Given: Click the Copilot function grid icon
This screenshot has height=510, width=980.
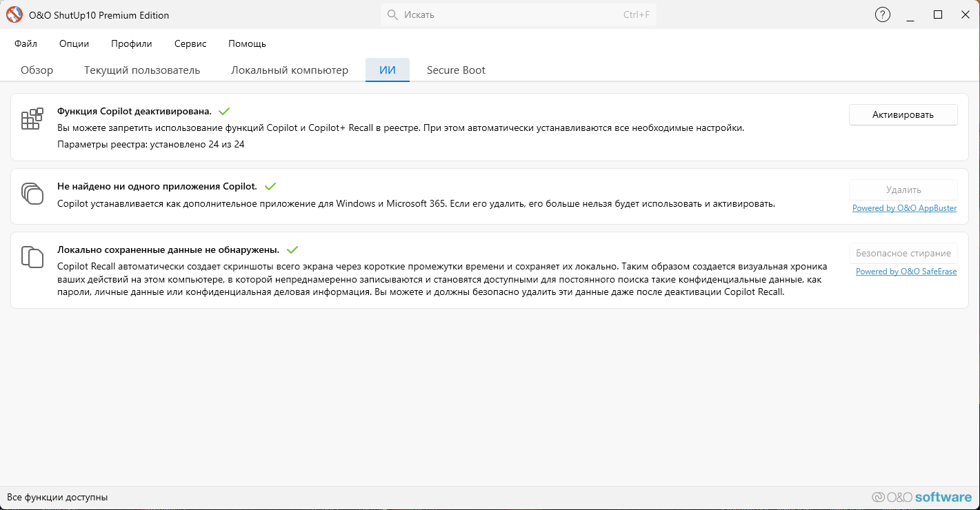Looking at the screenshot, I should (x=32, y=119).
